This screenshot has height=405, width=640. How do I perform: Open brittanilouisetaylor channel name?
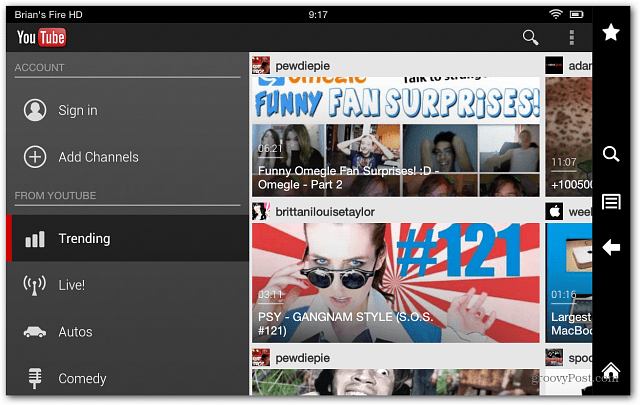tap(325, 212)
